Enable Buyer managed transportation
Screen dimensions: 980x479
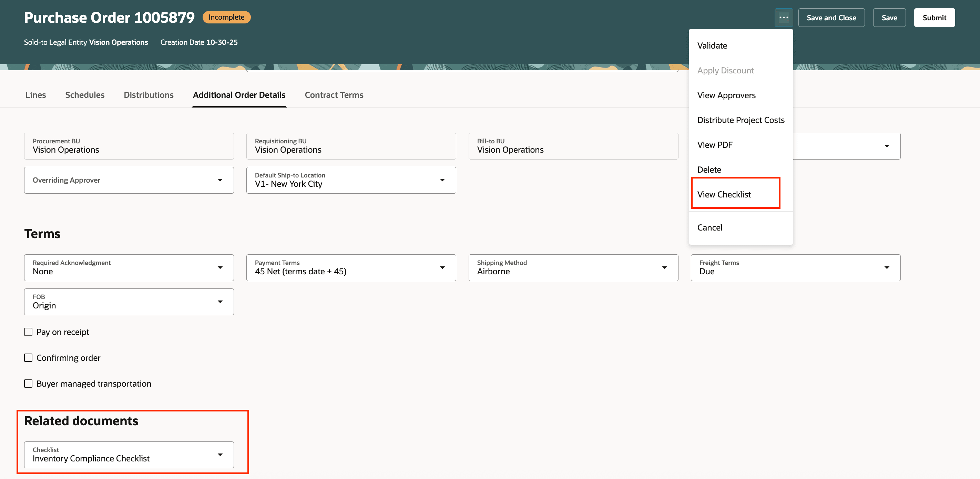click(28, 384)
